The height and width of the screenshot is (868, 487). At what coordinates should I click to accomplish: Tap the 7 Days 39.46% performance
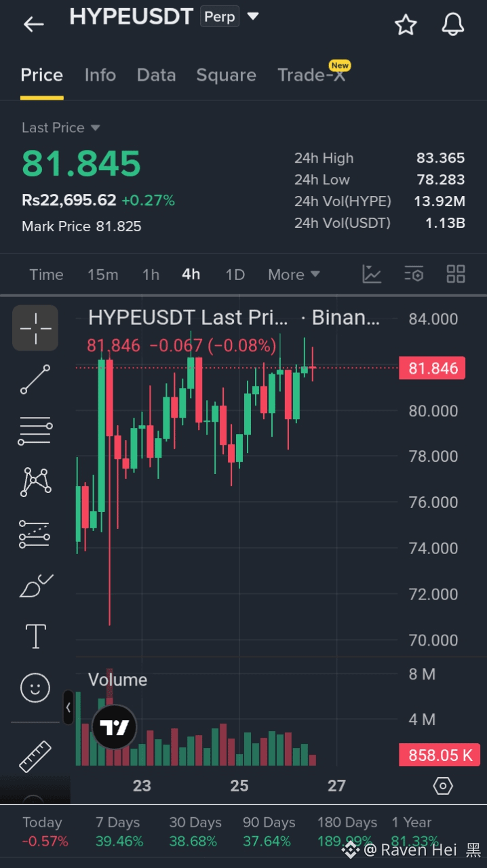[119, 832]
